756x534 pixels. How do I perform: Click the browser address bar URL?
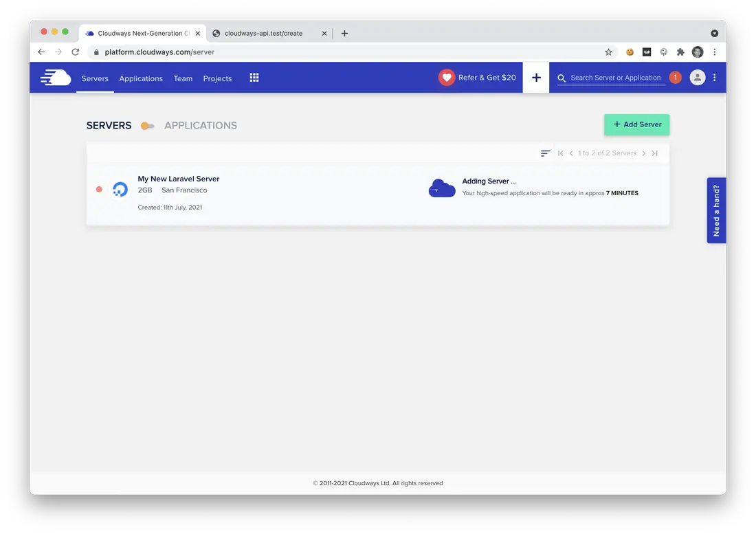(159, 52)
